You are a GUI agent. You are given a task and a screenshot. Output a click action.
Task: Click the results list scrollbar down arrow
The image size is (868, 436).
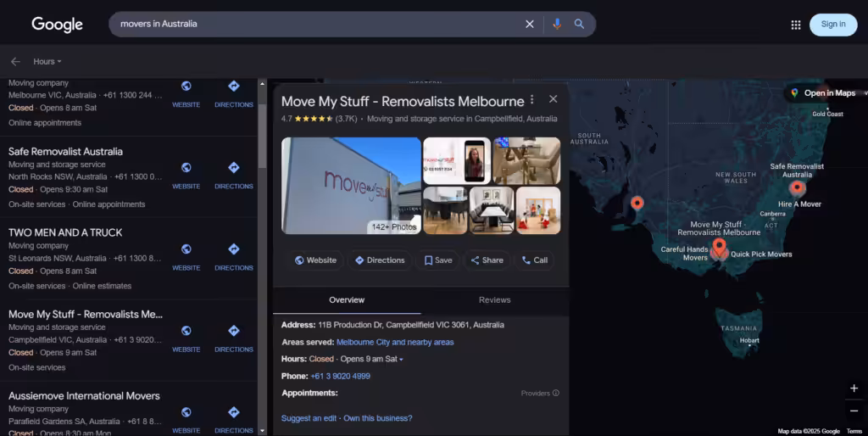point(263,430)
